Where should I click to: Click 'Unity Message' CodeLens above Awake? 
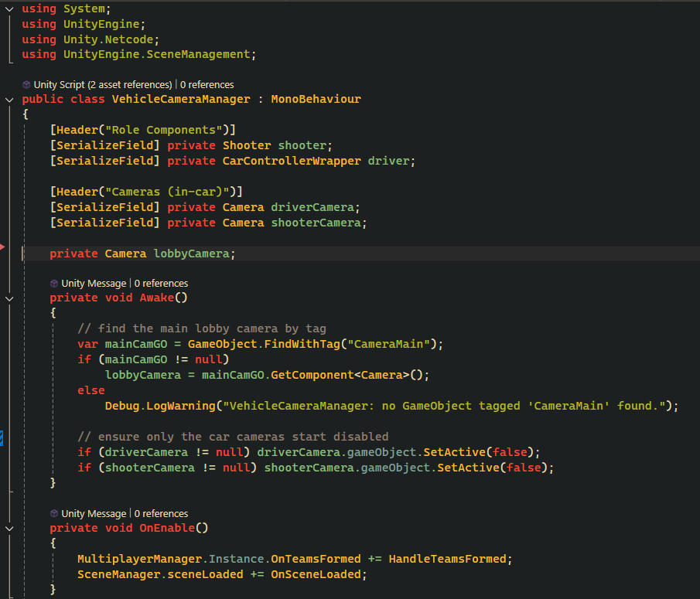(94, 284)
